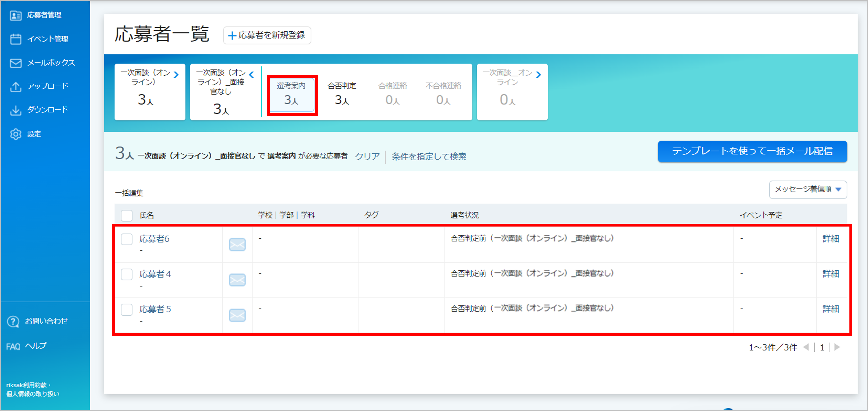Image resolution: width=868 pixels, height=411 pixels.
Task: Click the 応募者を新規登録 button
Action: (267, 35)
